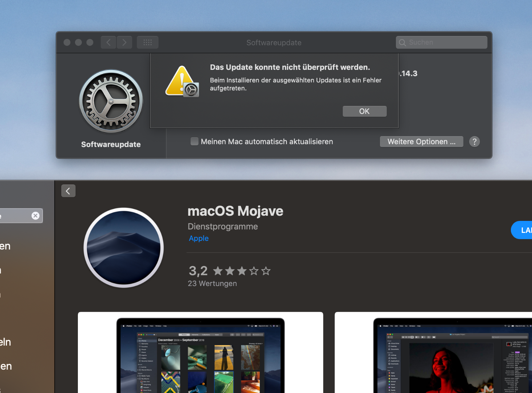Click the Softwareupdate gear icon

(111, 102)
